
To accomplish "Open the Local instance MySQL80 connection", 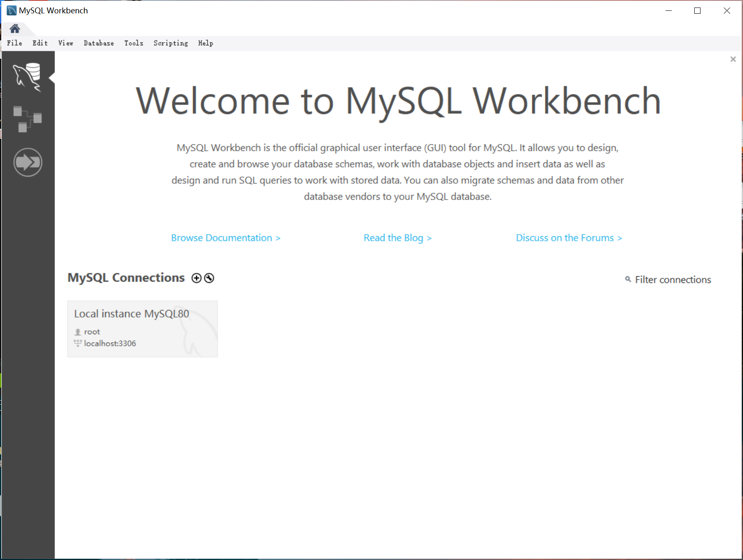I will coord(142,329).
